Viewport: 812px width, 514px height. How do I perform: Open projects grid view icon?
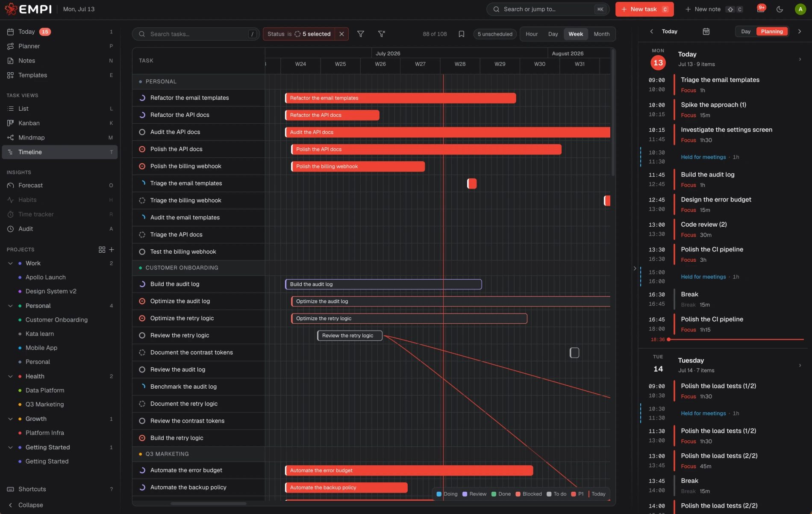[x=102, y=249]
